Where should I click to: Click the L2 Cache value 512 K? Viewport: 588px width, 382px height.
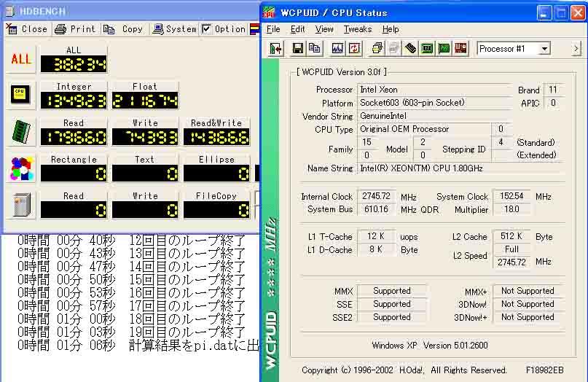pos(511,236)
